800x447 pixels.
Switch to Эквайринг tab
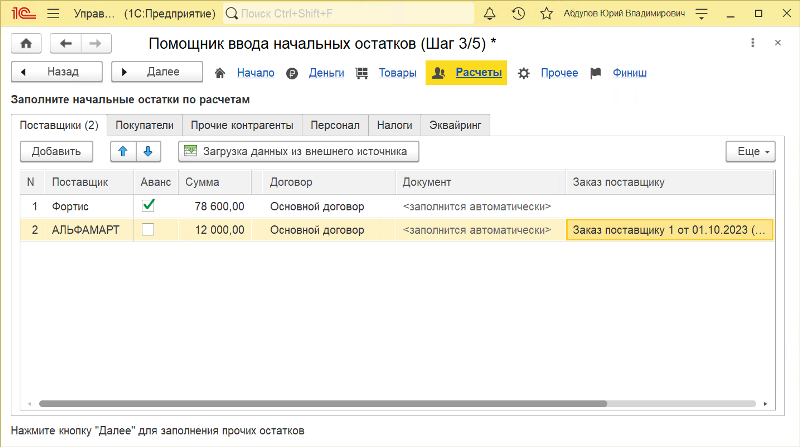point(455,125)
